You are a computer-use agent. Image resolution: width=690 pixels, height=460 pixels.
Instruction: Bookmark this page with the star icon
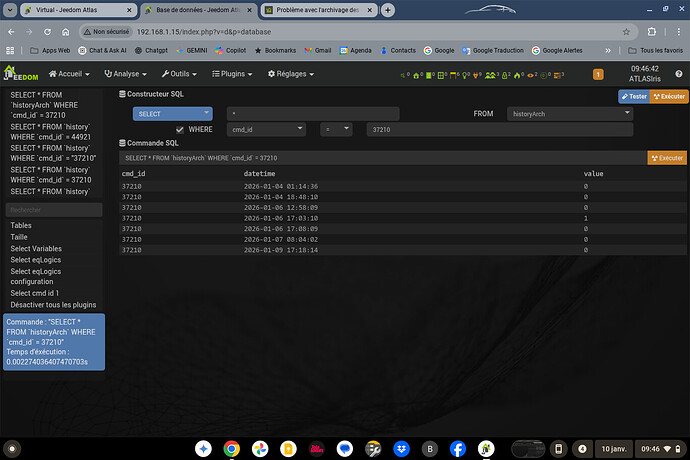pyautogui.click(x=626, y=32)
